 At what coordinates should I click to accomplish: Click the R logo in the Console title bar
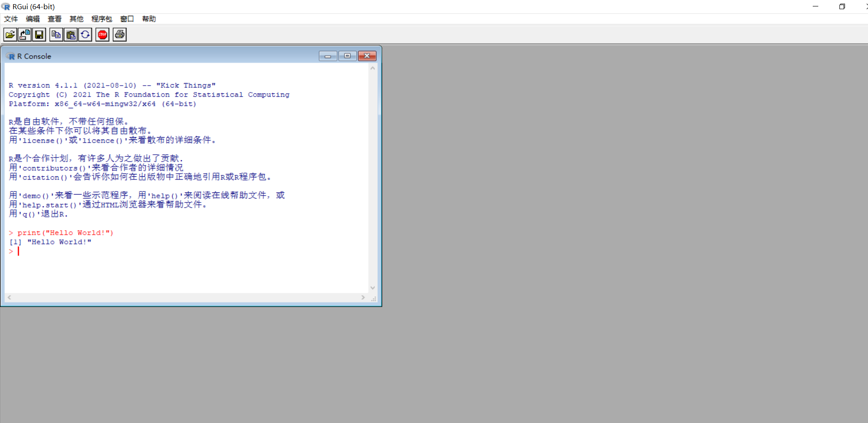click(11, 56)
